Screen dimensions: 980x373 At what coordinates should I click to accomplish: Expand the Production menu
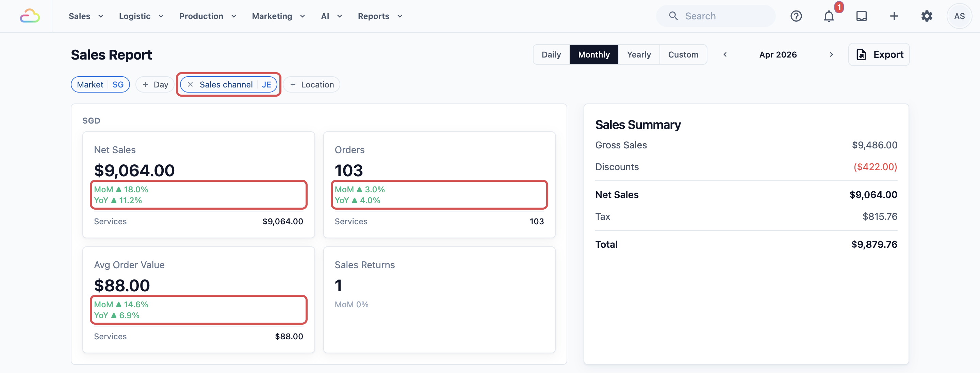208,16
